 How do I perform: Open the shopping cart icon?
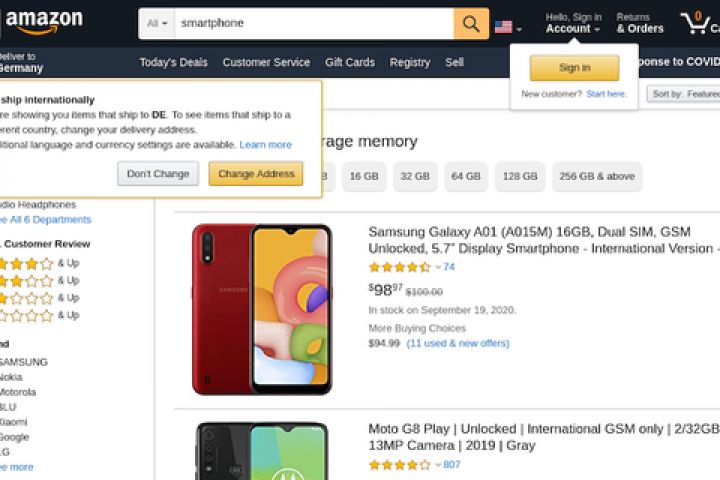pos(696,23)
